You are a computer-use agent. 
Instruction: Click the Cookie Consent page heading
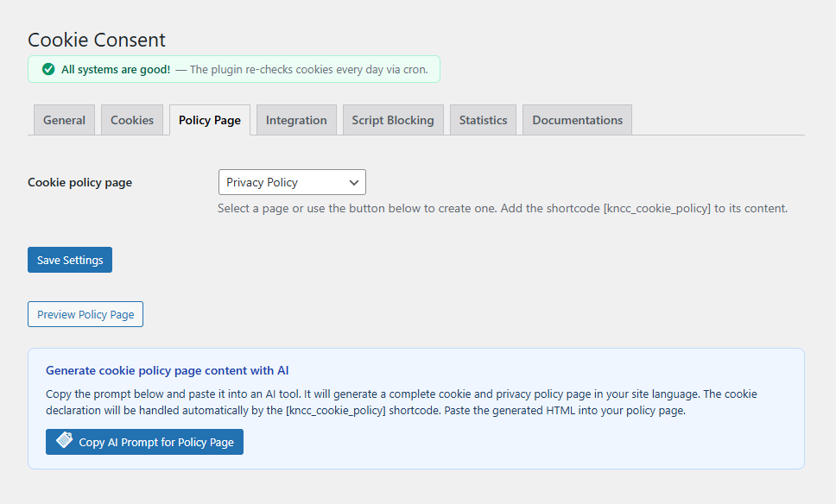point(96,40)
